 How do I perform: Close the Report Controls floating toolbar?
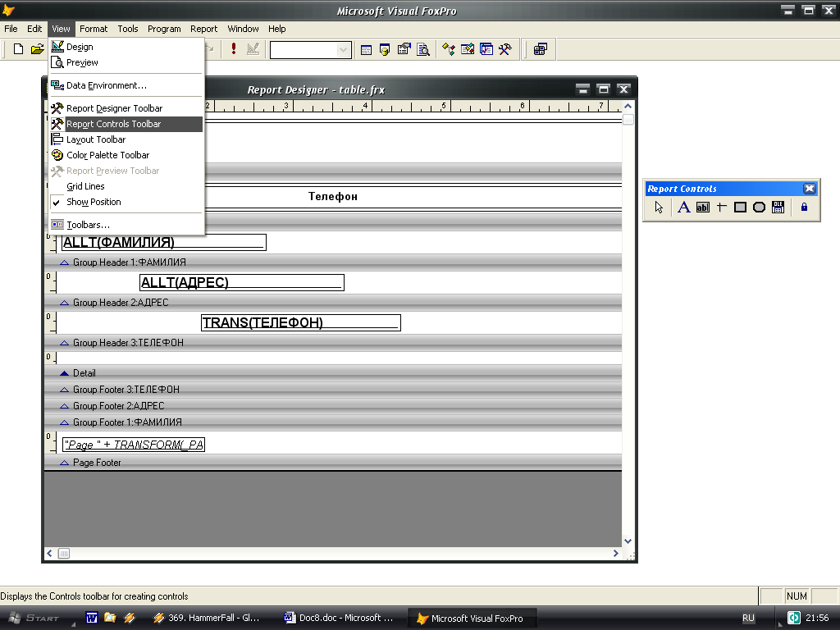[810, 189]
